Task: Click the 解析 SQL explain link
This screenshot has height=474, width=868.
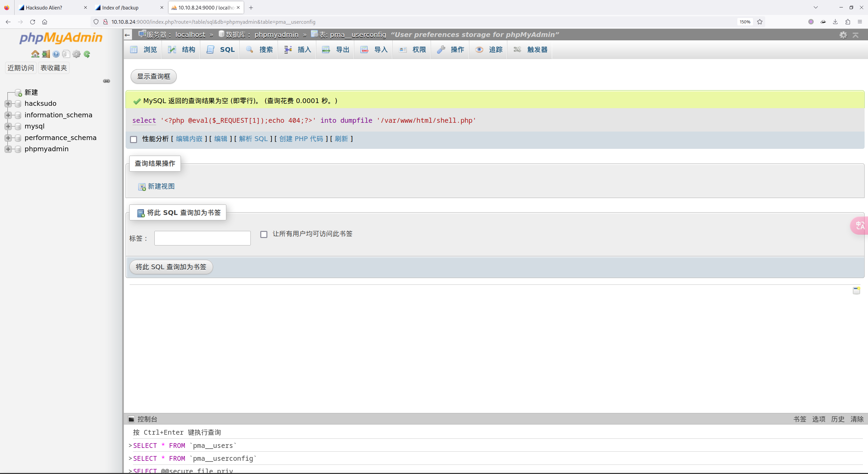Action: coord(253,139)
